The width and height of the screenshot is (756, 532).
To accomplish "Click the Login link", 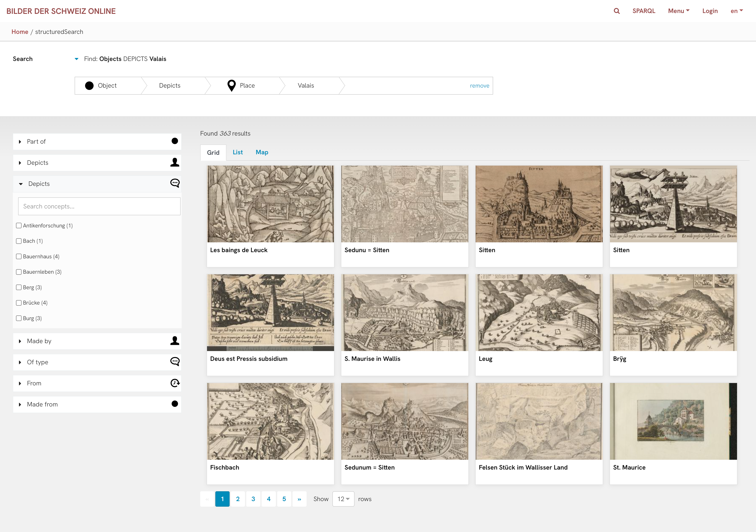I will pyautogui.click(x=710, y=11).
